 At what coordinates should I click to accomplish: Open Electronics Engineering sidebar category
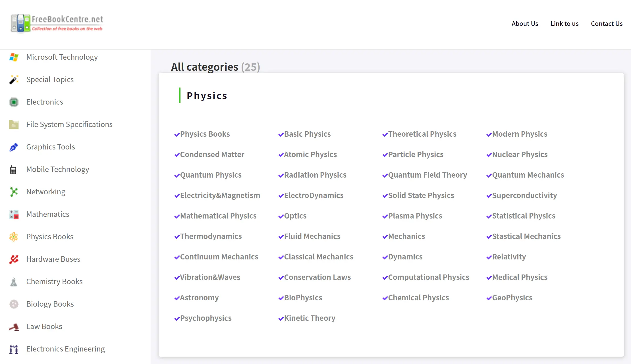coord(65,349)
